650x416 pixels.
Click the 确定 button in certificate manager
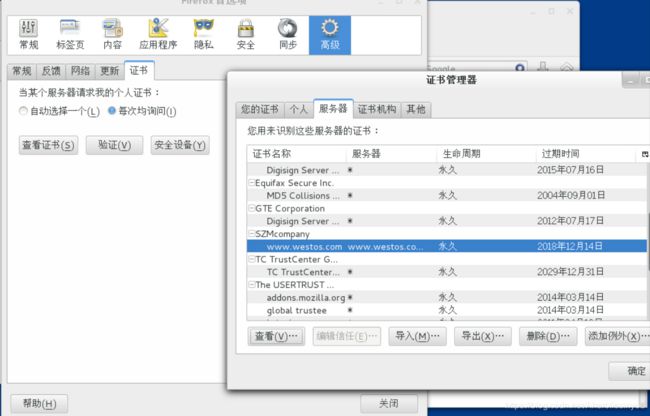pos(629,371)
